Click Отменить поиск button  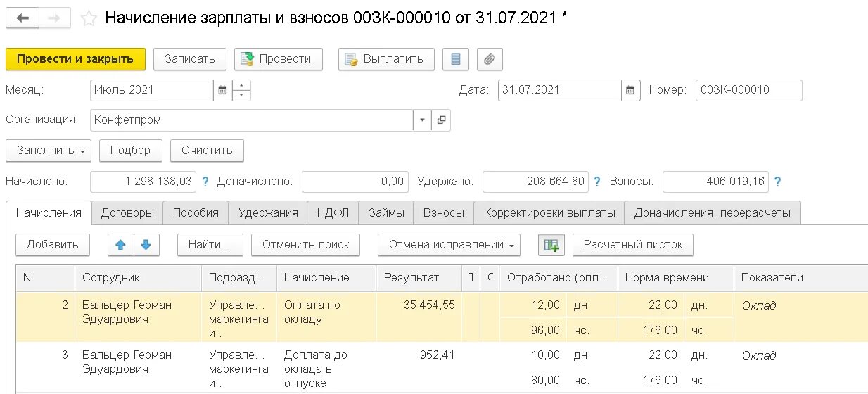coord(305,245)
